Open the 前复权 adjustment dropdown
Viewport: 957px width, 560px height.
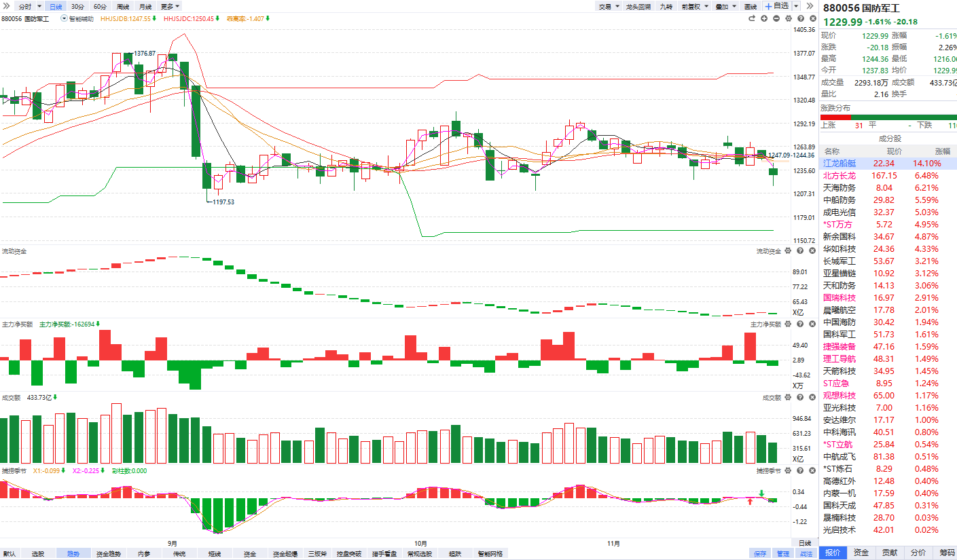(694, 6)
